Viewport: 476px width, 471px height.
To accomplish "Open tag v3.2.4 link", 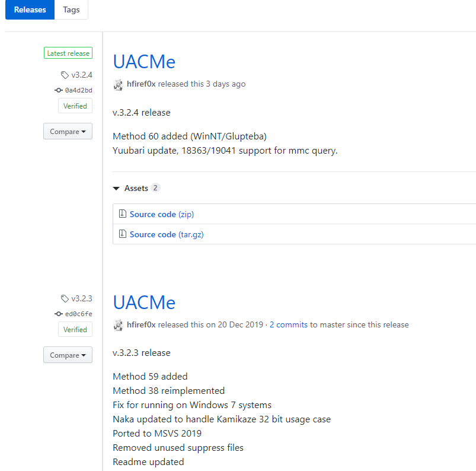I will point(82,75).
